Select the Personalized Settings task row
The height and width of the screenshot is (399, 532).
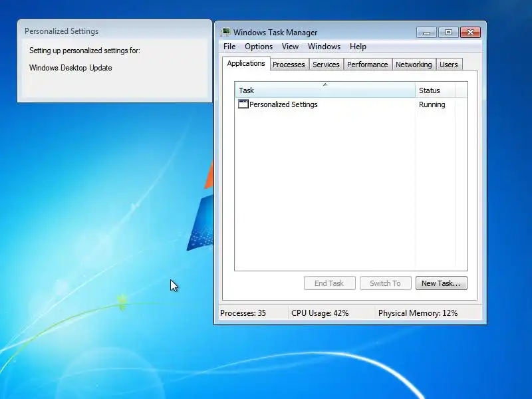[350, 104]
